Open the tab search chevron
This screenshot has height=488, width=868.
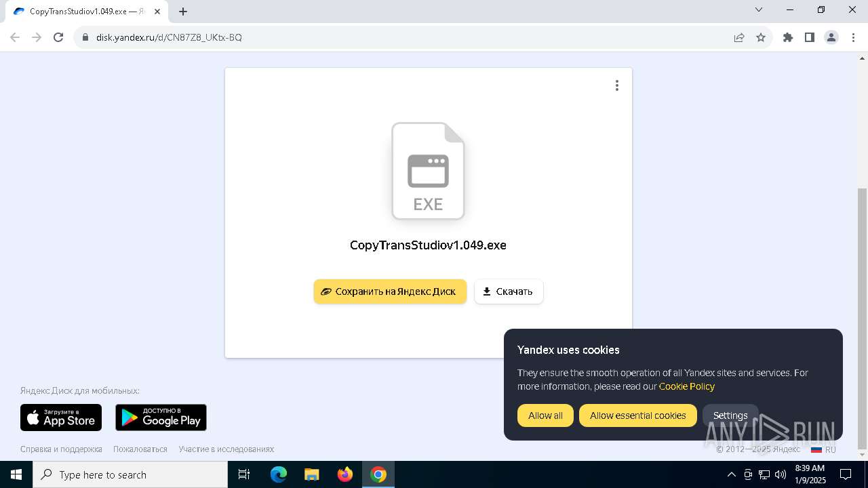coord(759,9)
